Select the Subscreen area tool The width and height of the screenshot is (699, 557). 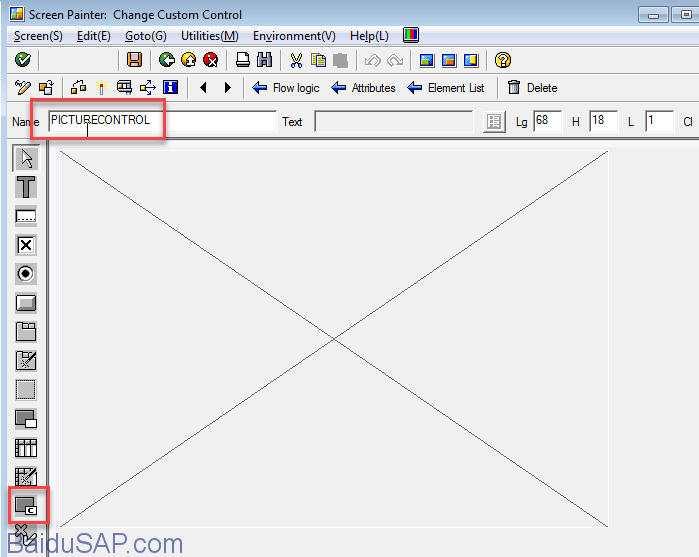pyautogui.click(x=26, y=419)
